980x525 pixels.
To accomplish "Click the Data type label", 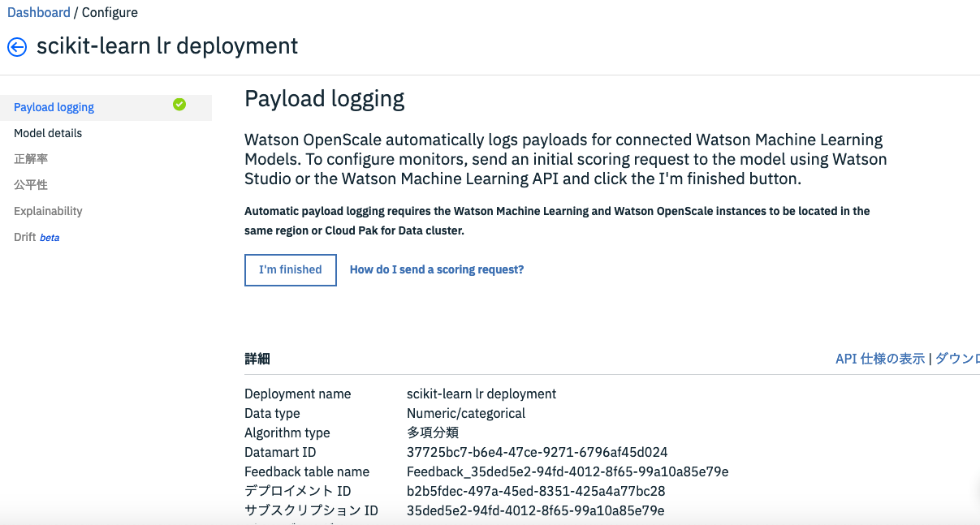I will coord(272,413).
